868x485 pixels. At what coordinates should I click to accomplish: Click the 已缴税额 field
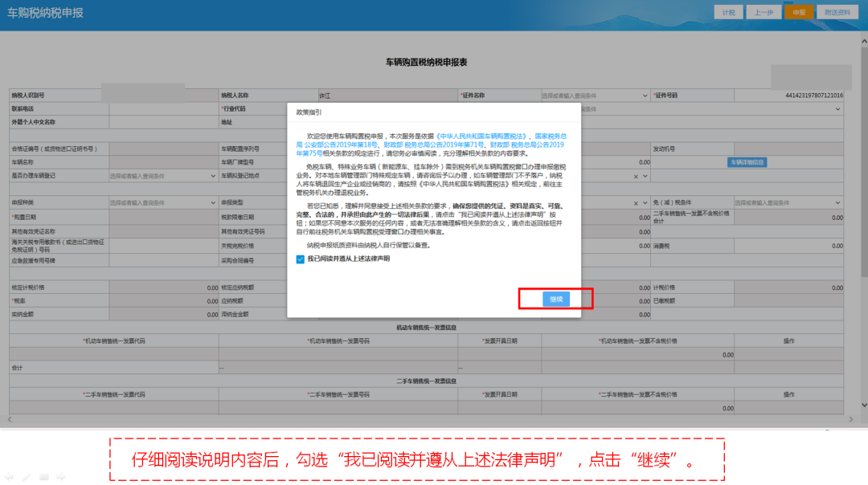(789, 301)
